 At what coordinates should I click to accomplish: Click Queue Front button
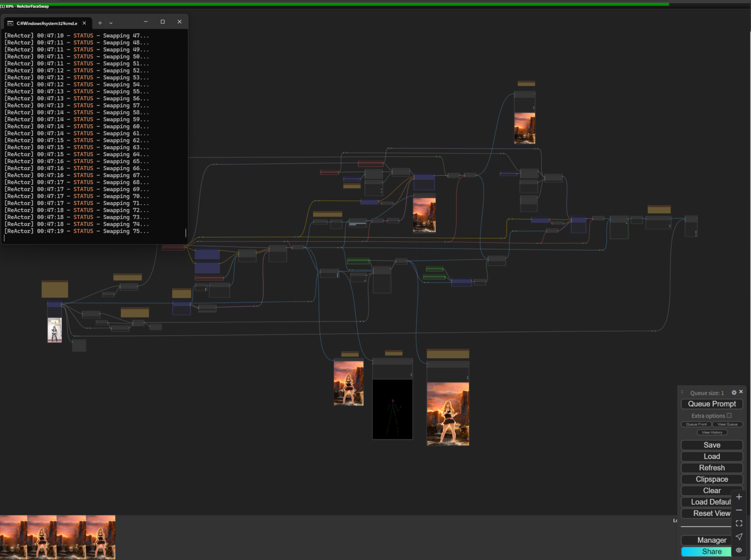(x=696, y=425)
